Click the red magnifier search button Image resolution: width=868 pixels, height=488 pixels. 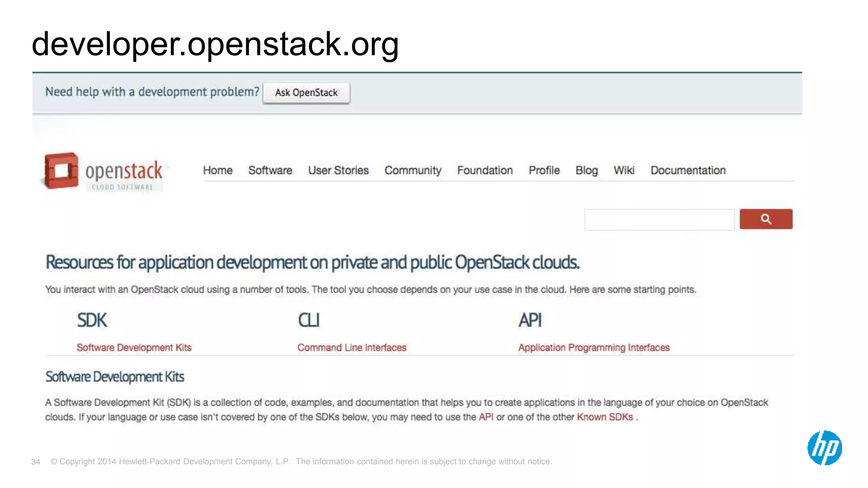coord(766,219)
